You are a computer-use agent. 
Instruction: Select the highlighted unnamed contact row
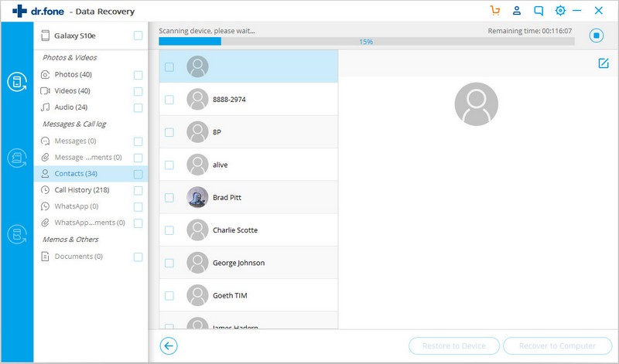coord(248,66)
